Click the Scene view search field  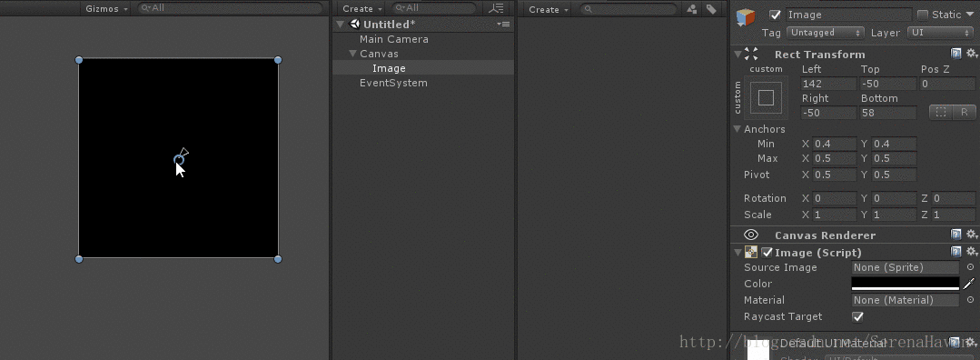pos(230,8)
